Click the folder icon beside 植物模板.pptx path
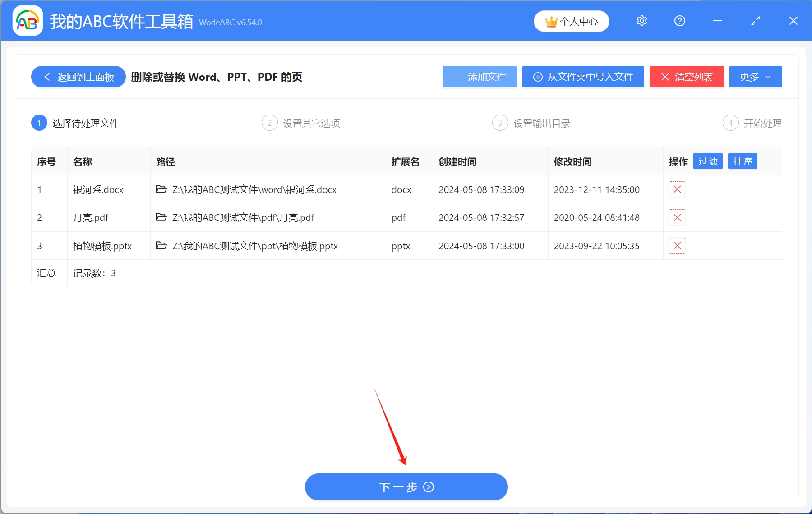The image size is (812, 514). coord(161,246)
